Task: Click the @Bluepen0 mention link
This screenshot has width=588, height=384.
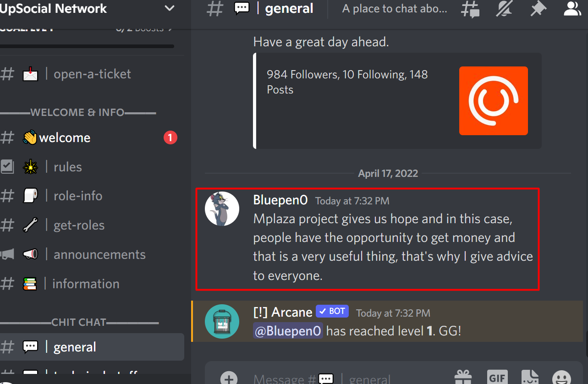Action: point(288,331)
